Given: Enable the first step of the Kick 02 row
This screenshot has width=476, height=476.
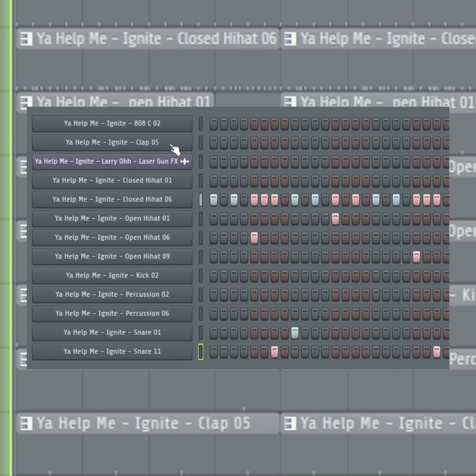Looking at the screenshot, I should 214,276.
